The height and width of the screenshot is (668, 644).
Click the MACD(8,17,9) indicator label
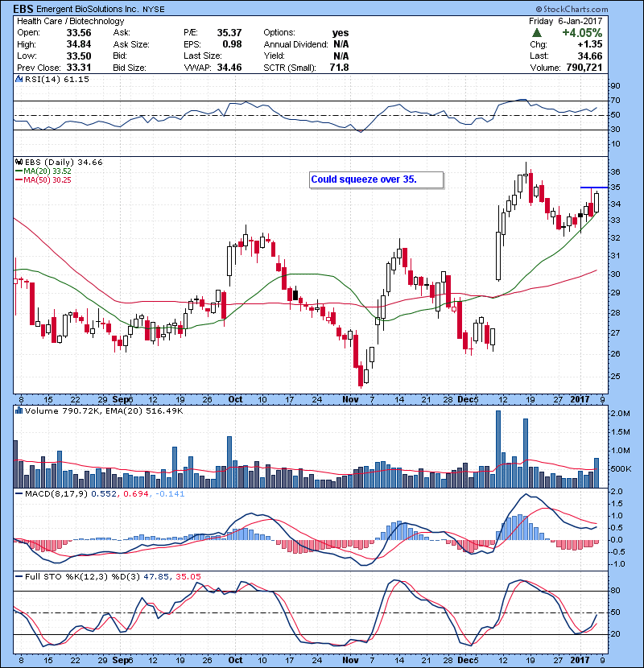click(56, 494)
